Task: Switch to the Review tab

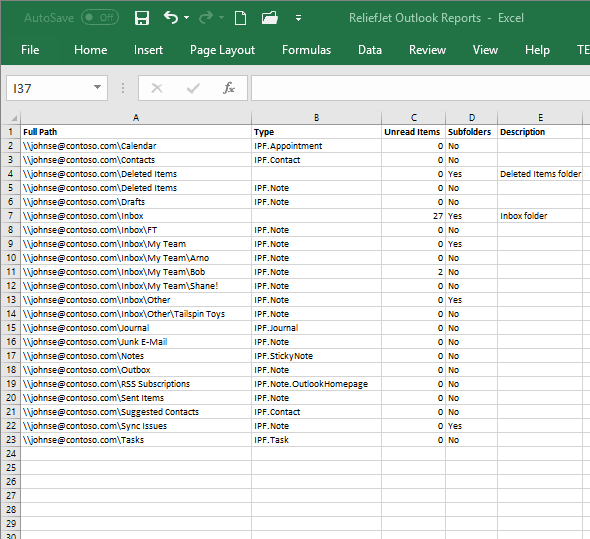Action: [x=427, y=50]
